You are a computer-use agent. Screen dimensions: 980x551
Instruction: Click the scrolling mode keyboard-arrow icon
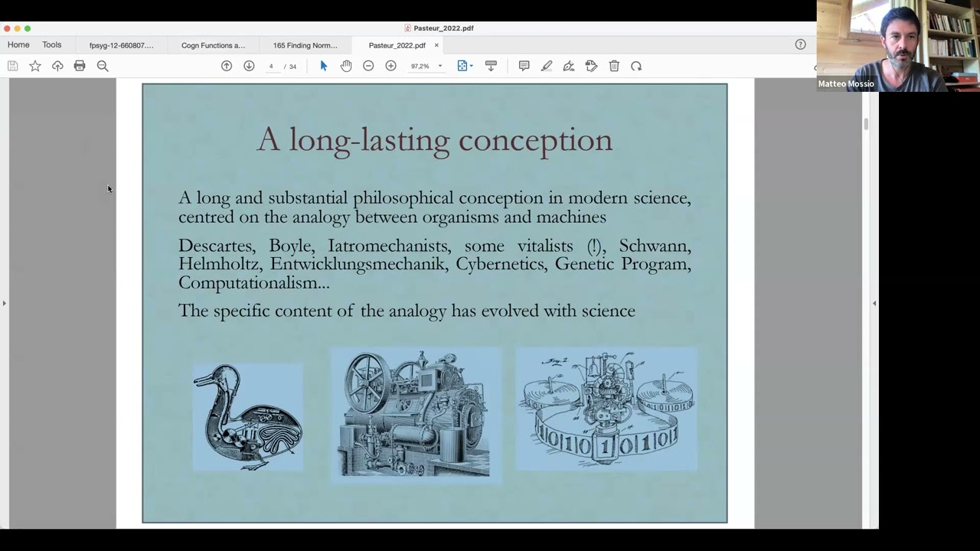(491, 67)
